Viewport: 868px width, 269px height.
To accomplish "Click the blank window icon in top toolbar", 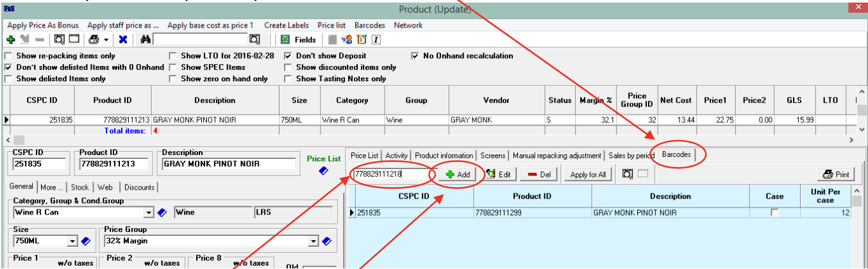I will coord(74,40).
